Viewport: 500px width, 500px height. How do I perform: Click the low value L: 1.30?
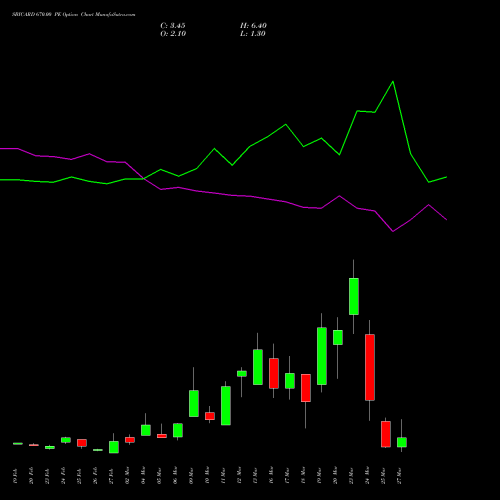coord(253,34)
